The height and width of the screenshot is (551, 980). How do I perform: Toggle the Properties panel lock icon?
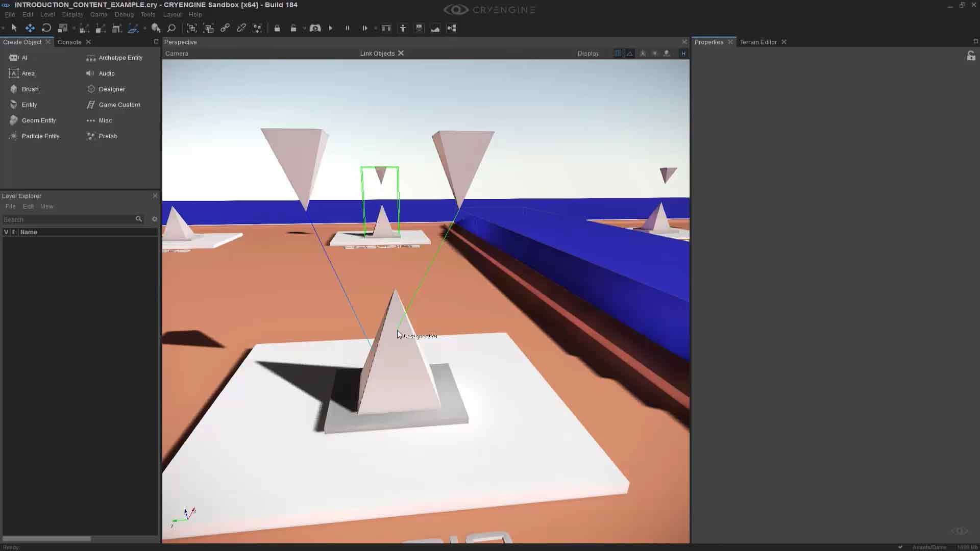tap(971, 56)
